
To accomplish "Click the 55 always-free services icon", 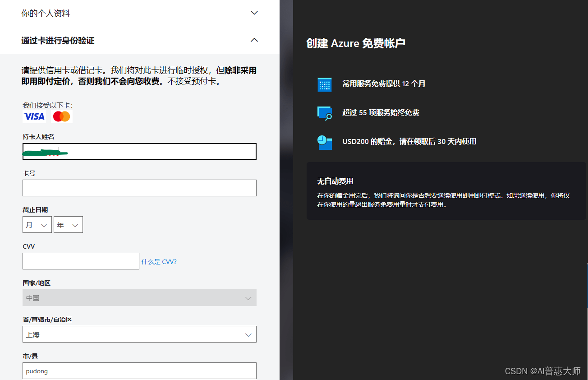I will pyautogui.click(x=325, y=113).
